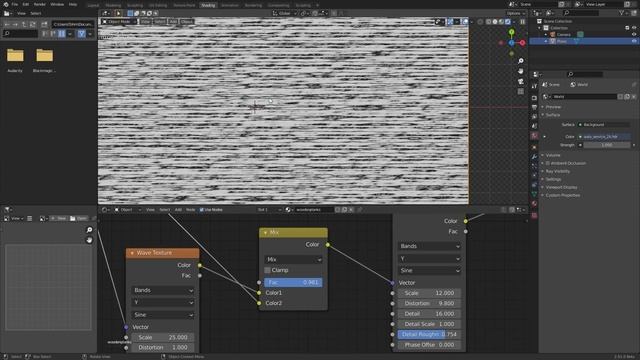Go to parent directory in file browser
Image resolution: width=640 pixels, height=360 pixels.
(24, 24)
